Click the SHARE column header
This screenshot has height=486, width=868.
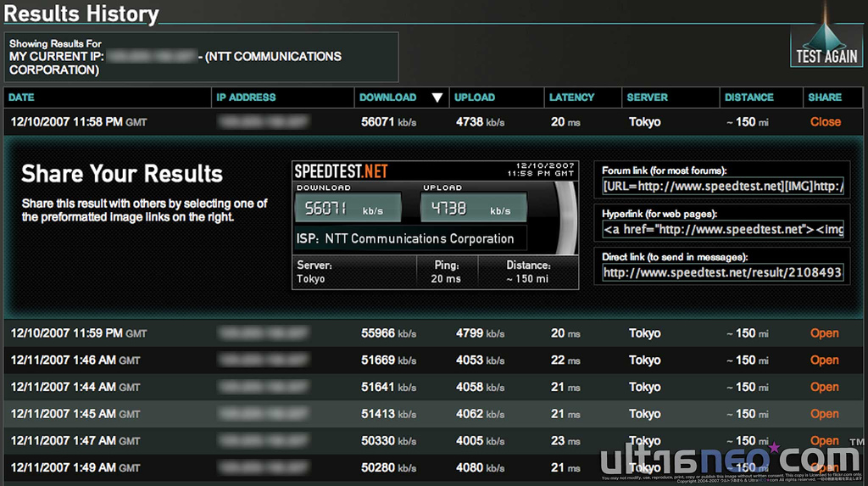tap(824, 98)
